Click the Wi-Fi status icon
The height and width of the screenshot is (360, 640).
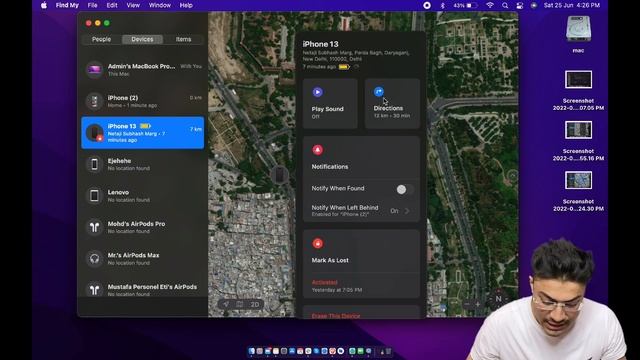point(490,5)
